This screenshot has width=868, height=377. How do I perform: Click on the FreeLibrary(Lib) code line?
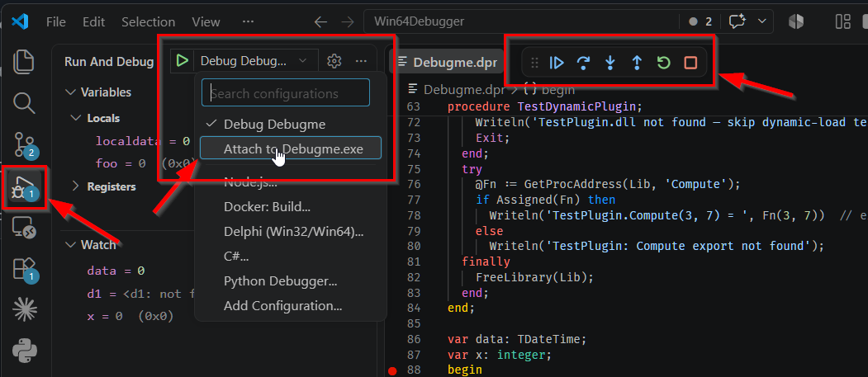point(534,277)
